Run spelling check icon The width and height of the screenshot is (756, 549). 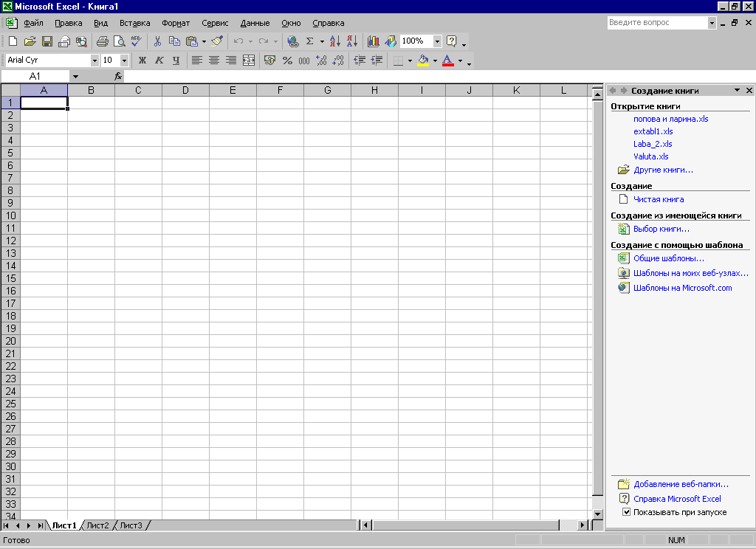(x=137, y=41)
